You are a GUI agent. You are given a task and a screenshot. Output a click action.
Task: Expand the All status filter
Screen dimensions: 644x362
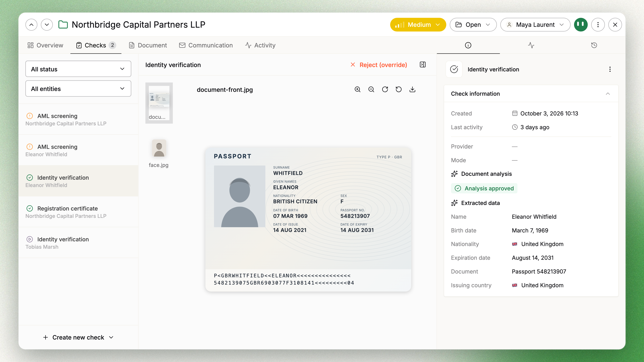[78, 69]
